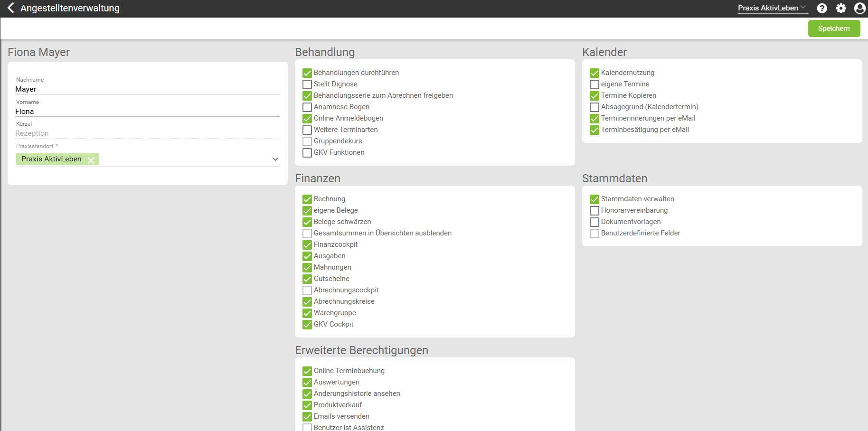Screen dimensions: 868x431
Task: Uncheck Behandlungen durchführen
Action: (307, 73)
